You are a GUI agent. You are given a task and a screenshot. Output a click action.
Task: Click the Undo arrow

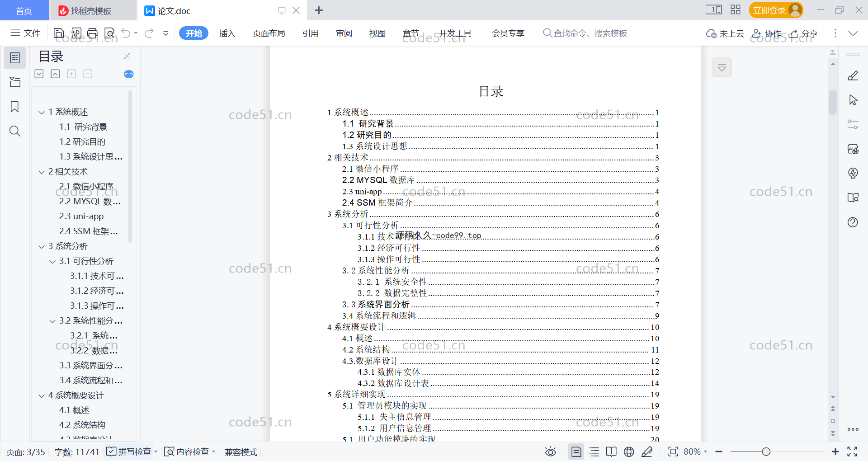pyautogui.click(x=126, y=33)
